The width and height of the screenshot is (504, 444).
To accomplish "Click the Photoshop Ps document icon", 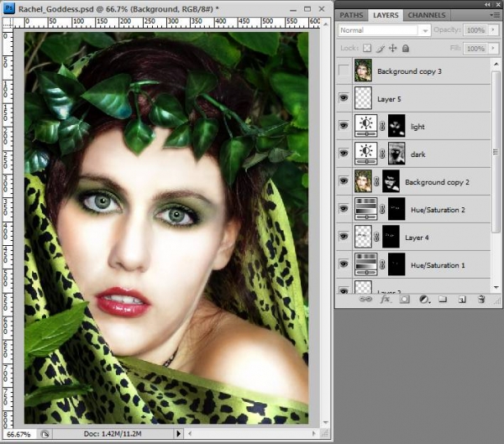I will tap(8, 8).
